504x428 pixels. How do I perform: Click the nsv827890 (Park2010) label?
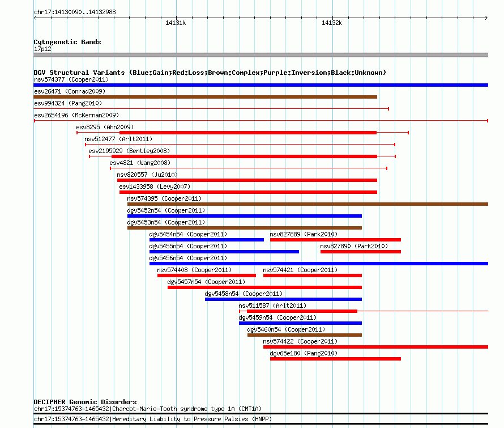point(354,246)
